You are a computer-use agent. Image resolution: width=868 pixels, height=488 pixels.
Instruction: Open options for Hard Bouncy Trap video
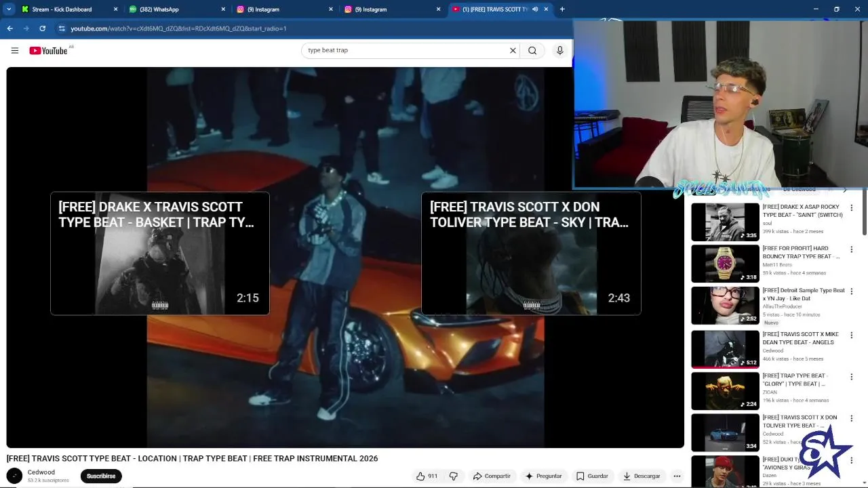[852, 249]
